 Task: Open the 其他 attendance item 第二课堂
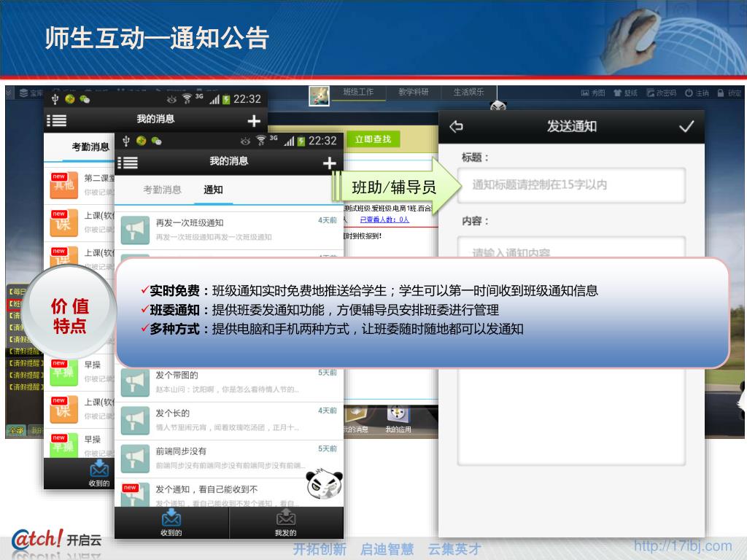point(79,184)
